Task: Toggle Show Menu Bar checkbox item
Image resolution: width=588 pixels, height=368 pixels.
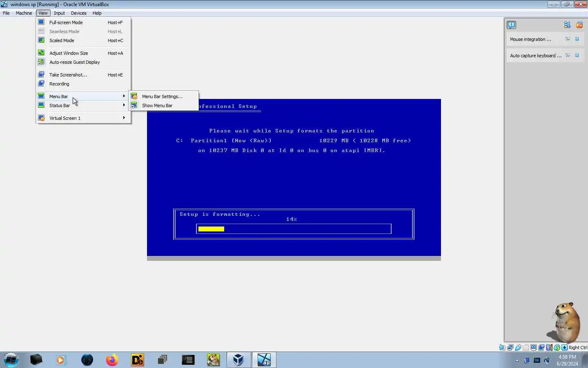Action: 164,105
